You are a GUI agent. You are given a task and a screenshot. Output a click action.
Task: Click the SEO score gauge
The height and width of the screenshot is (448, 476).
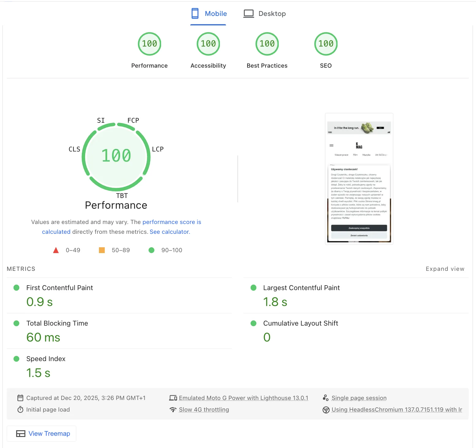coord(326,44)
